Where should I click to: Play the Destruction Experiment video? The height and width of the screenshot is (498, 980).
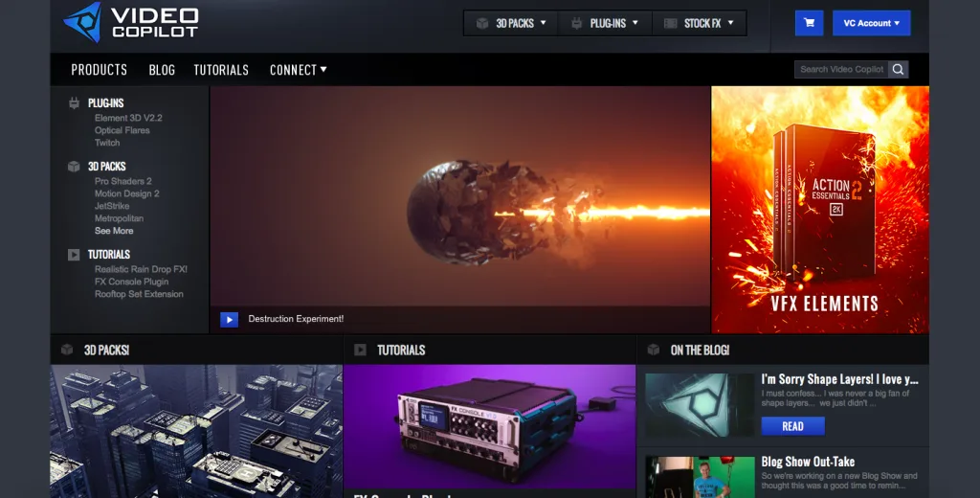tap(230, 319)
